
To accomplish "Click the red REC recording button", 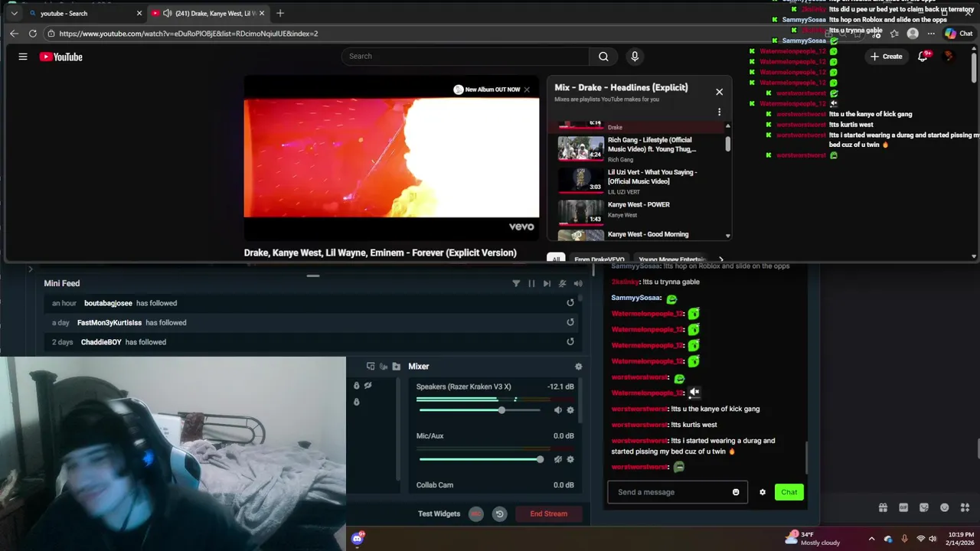I will pyautogui.click(x=476, y=514).
